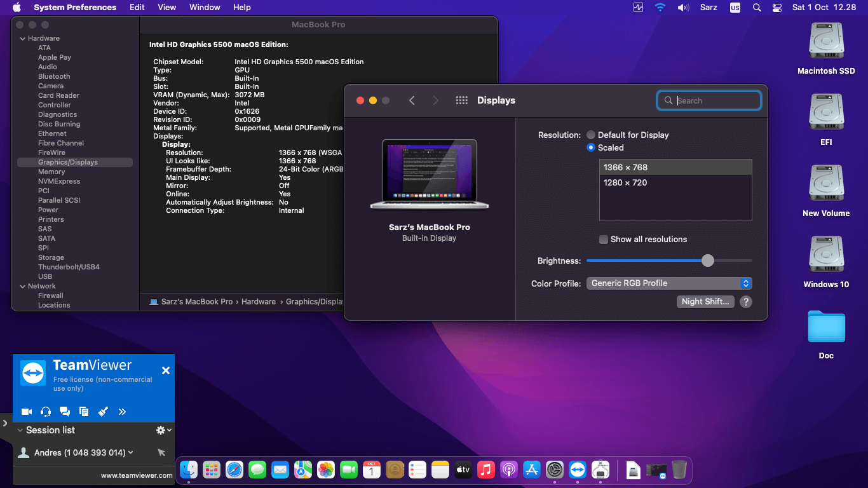This screenshot has width=868, height=488.
Task: Collapse the Hardware section in sidebar
Action: tap(23, 38)
